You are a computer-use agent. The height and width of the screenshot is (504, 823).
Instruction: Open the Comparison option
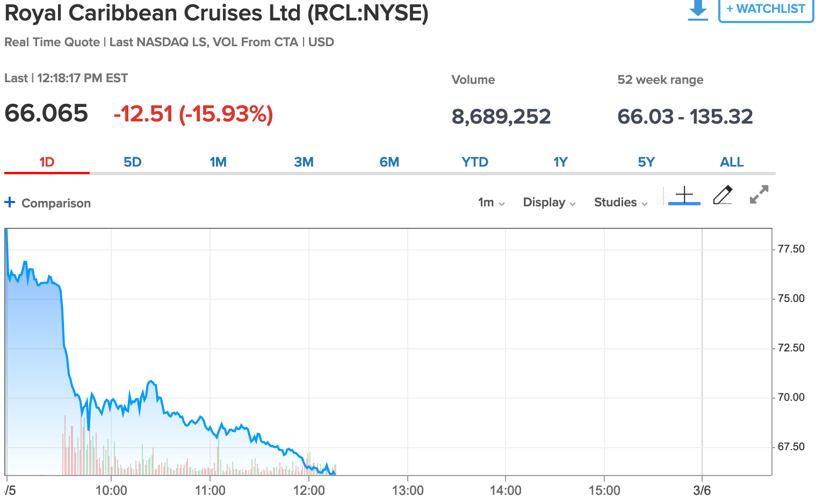point(56,203)
